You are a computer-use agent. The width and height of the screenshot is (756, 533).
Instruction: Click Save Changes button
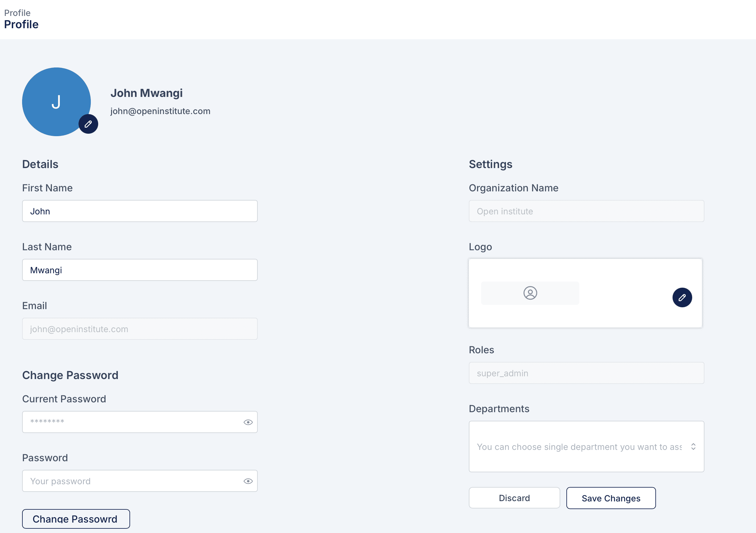click(611, 498)
